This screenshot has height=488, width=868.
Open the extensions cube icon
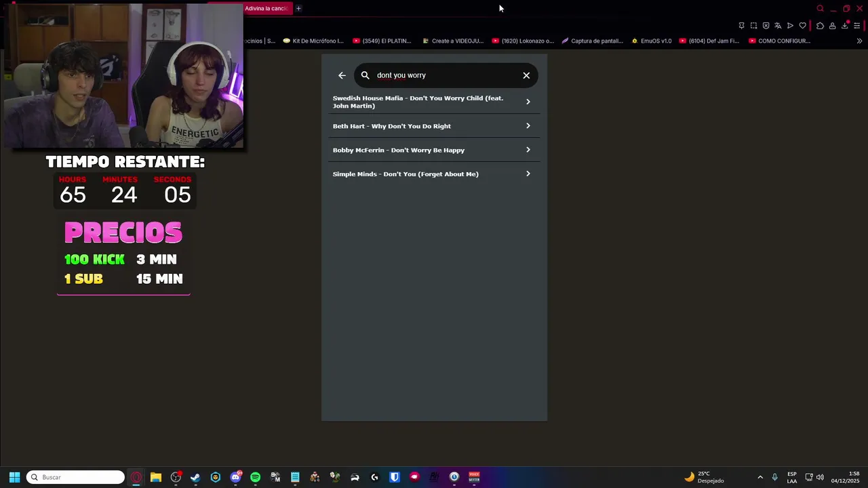(x=820, y=26)
